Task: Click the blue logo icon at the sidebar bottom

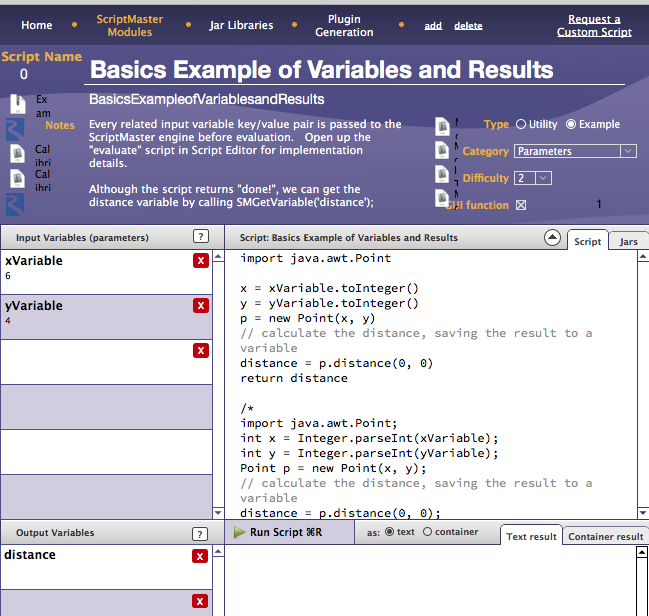Action: click(15, 205)
